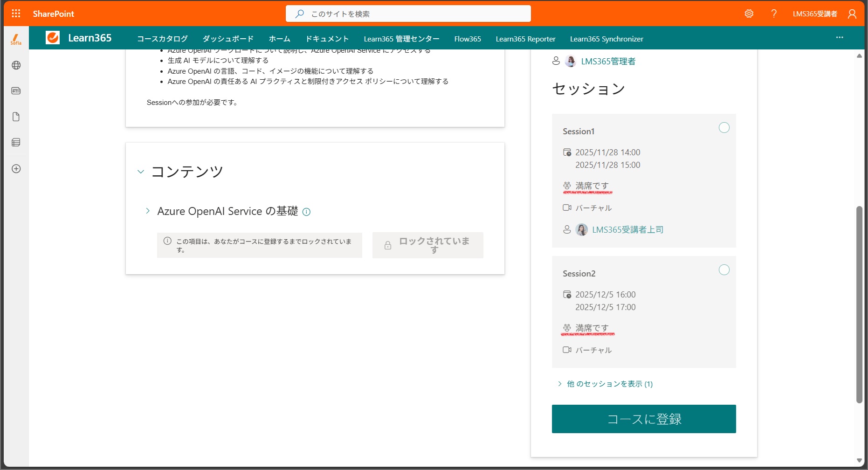Click the 生成 AI モデルについて理解する bullet
This screenshot has width=868, height=470.
(218, 60)
